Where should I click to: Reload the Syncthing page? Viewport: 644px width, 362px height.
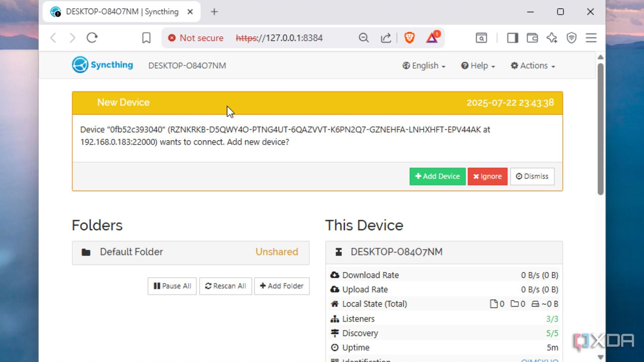[92, 38]
